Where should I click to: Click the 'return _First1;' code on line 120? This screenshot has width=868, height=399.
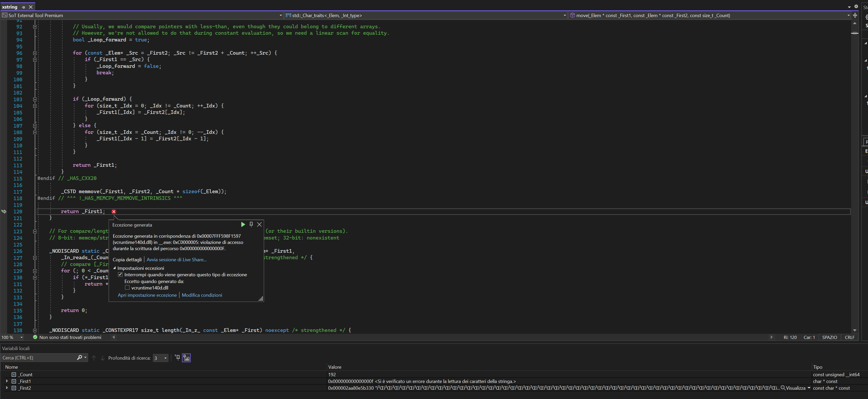(x=83, y=212)
